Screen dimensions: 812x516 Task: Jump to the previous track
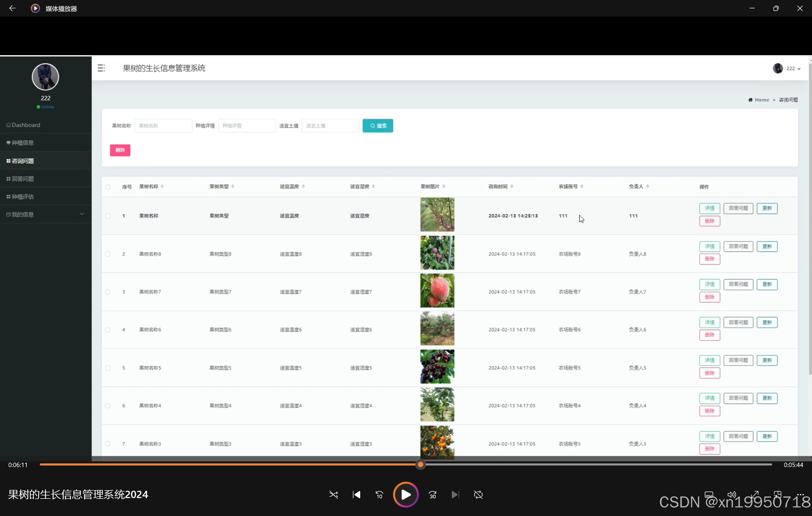[x=357, y=495]
